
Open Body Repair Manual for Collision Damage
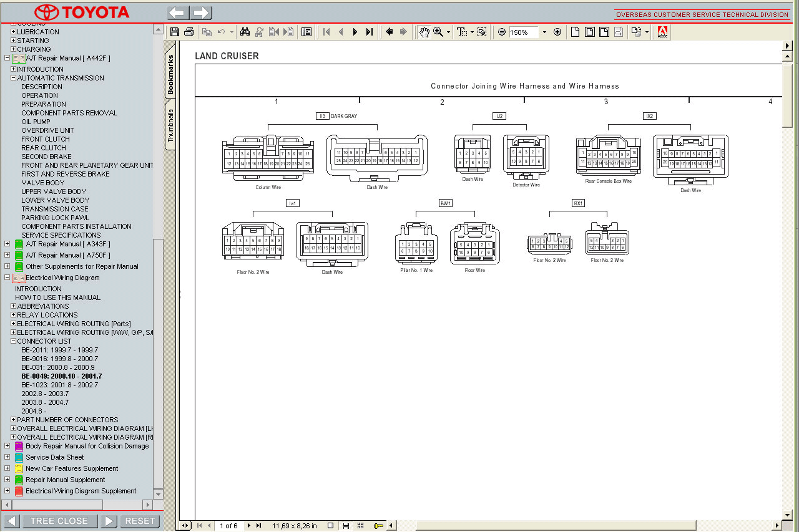(x=87, y=446)
